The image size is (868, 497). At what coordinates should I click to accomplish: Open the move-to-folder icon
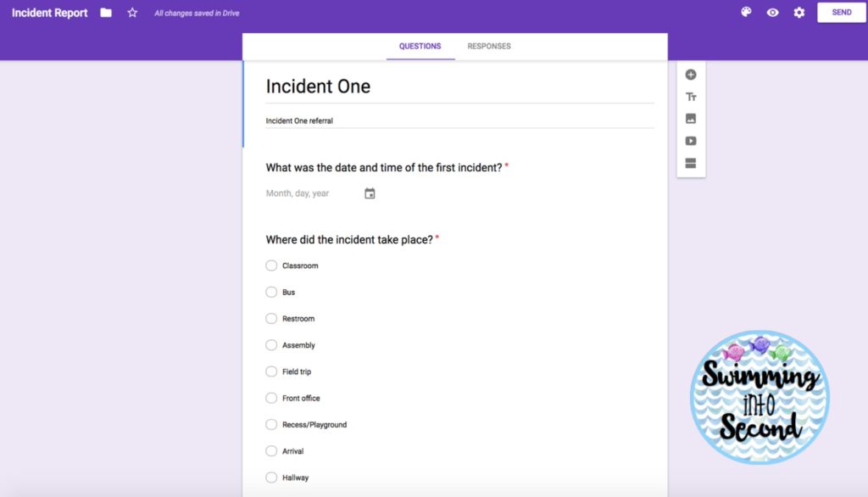[106, 13]
